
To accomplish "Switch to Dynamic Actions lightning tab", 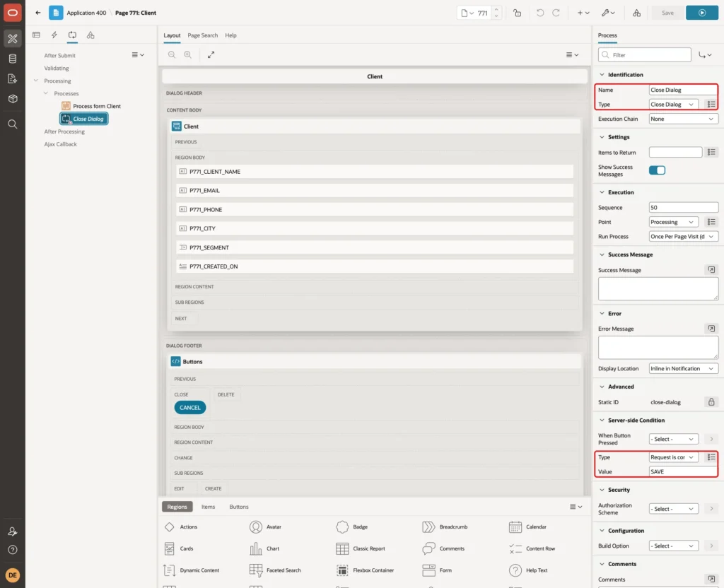I will pos(54,35).
